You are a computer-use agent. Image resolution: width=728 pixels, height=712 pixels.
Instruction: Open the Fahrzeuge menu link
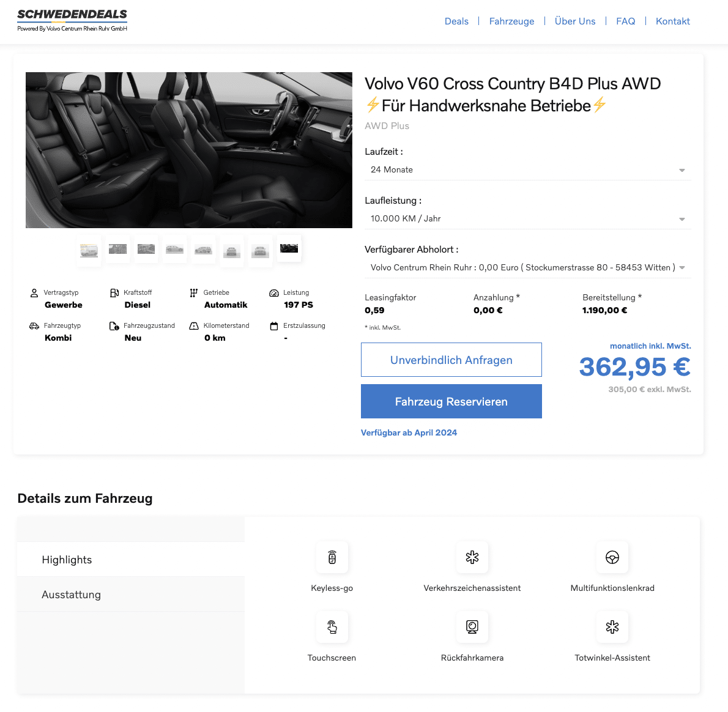[511, 21]
